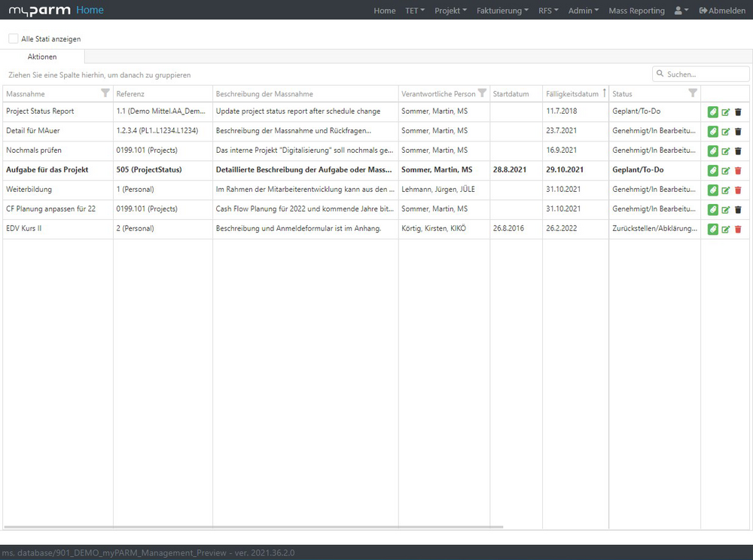The image size is (753, 560).
Task: Open the Fakturierung dropdown
Action: 502,11
